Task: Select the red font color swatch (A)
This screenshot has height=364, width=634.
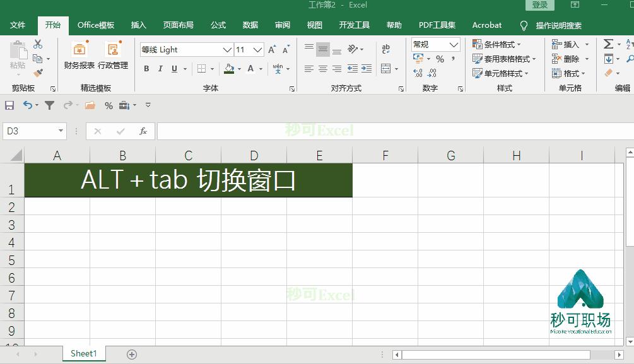Action: click(x=250, y=69)
